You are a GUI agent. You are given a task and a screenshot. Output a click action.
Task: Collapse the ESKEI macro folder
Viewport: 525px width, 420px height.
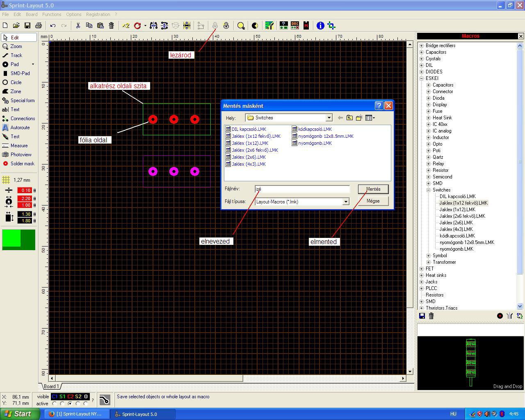tap(422, 78)
